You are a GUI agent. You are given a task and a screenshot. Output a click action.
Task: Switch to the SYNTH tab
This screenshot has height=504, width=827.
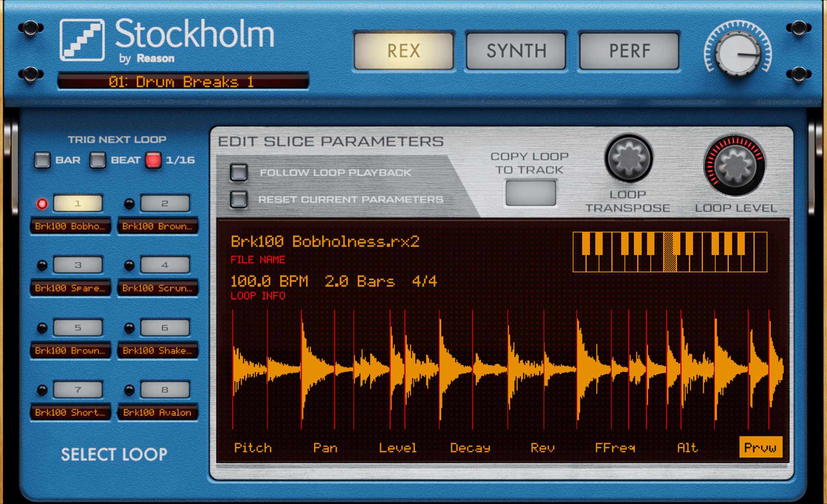pos(516,51)
